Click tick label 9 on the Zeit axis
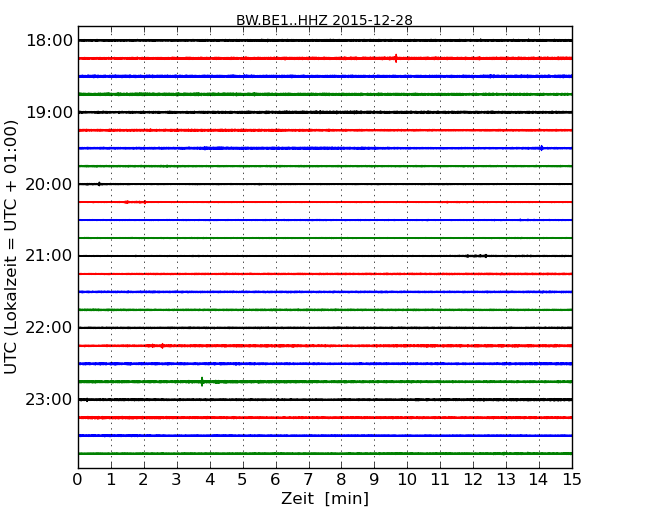 (x=374, y=479)
